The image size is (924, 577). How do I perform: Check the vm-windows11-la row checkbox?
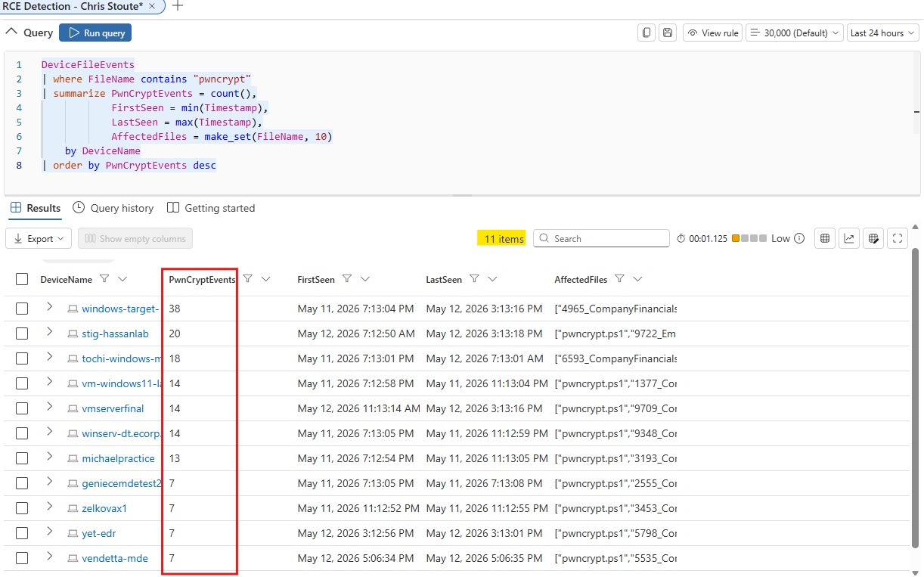[x=22, y=383]
